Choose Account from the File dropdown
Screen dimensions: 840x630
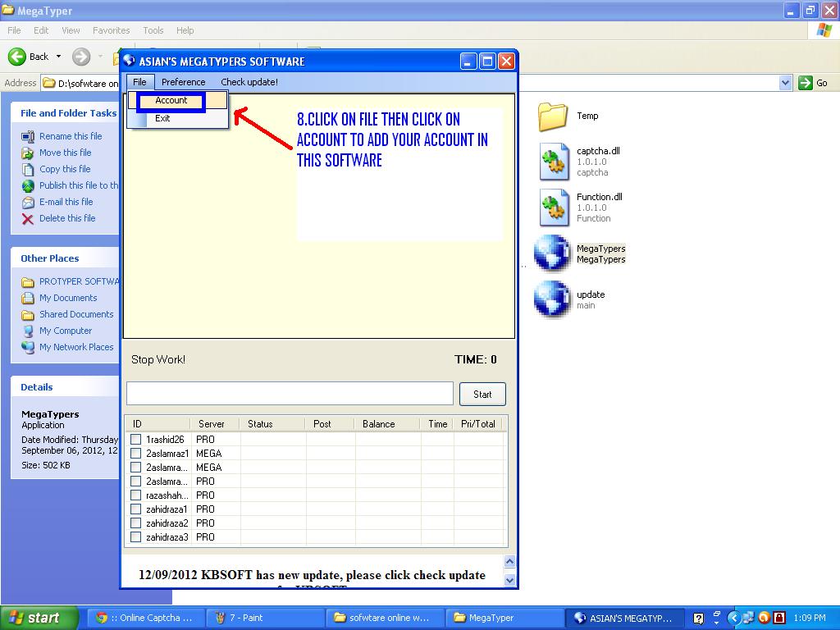[x=171, y=100]
